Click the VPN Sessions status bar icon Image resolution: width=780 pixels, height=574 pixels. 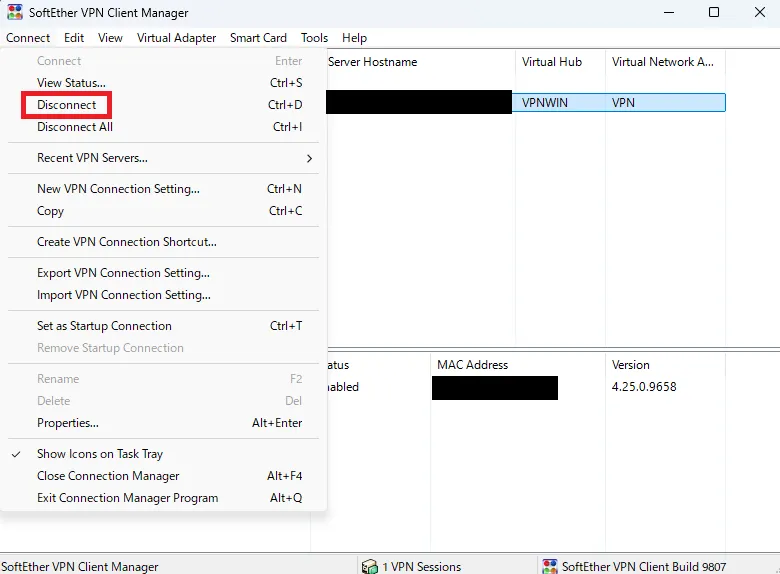tap(370, 566)
